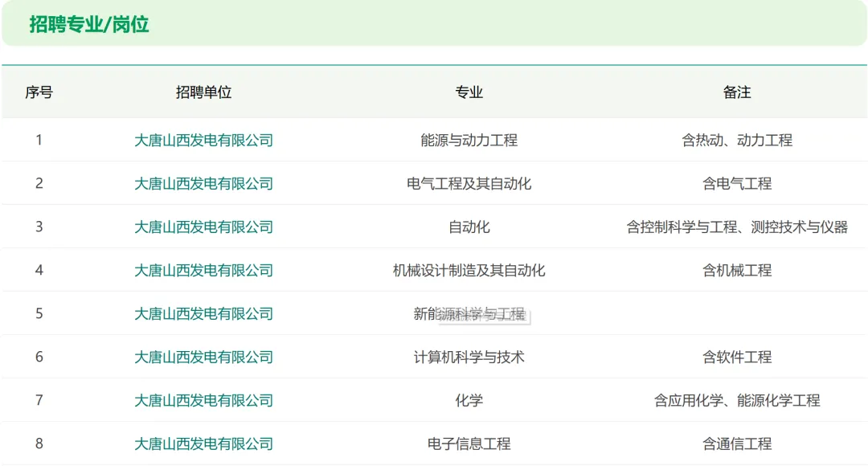Select the 化学 major cell in row 7
Image resolution: width=868 pixels, height=466 pixels.
click(x=469, y=400)
